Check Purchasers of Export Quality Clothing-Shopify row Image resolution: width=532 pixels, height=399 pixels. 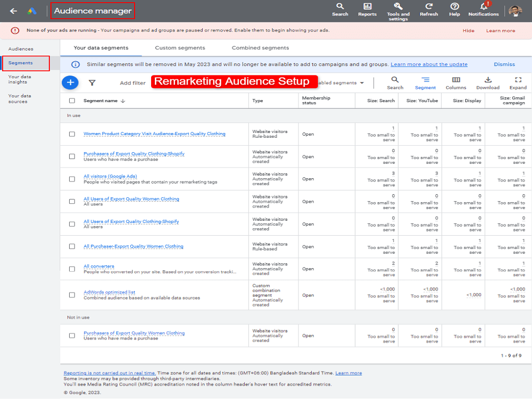click(72, 156)
